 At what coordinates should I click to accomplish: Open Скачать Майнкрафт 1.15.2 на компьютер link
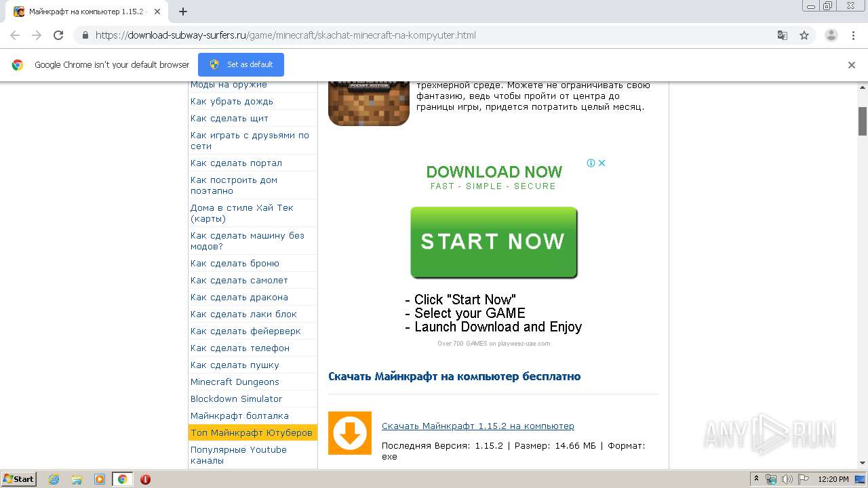click(x=478, y=426)
